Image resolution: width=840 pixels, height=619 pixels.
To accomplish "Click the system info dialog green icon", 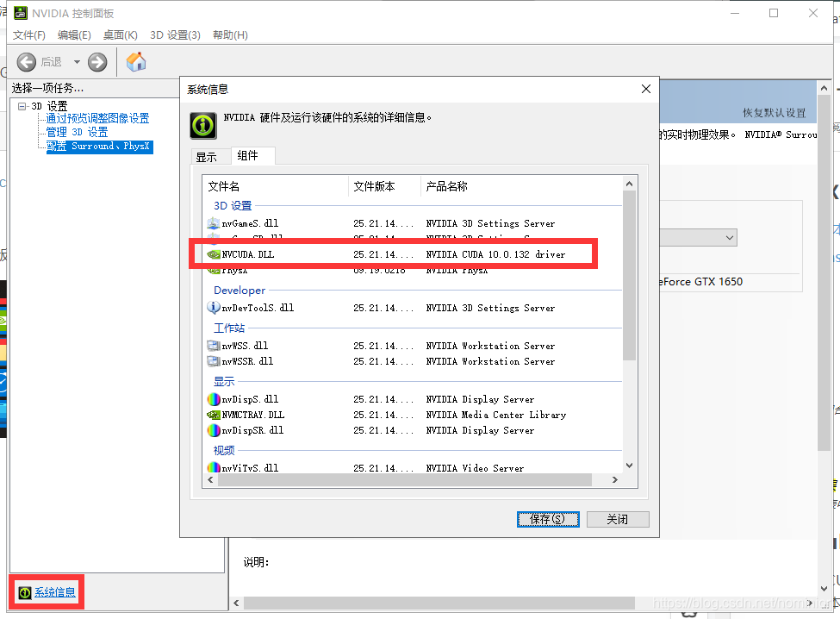I will coord(203,126).
